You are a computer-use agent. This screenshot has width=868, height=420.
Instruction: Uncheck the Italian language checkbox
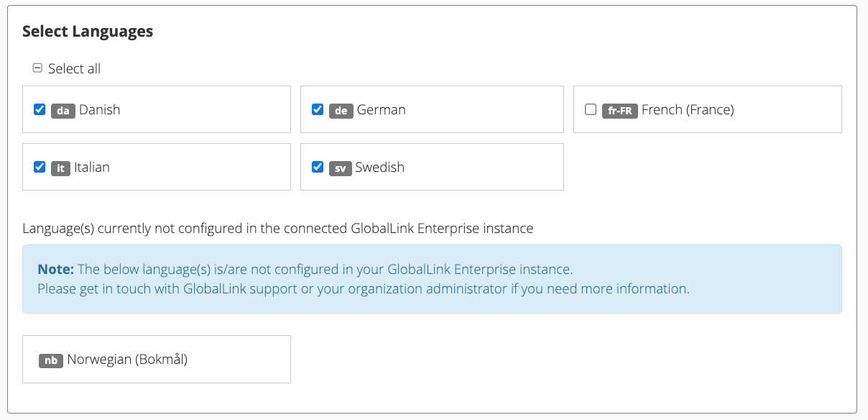coord(40,167)
